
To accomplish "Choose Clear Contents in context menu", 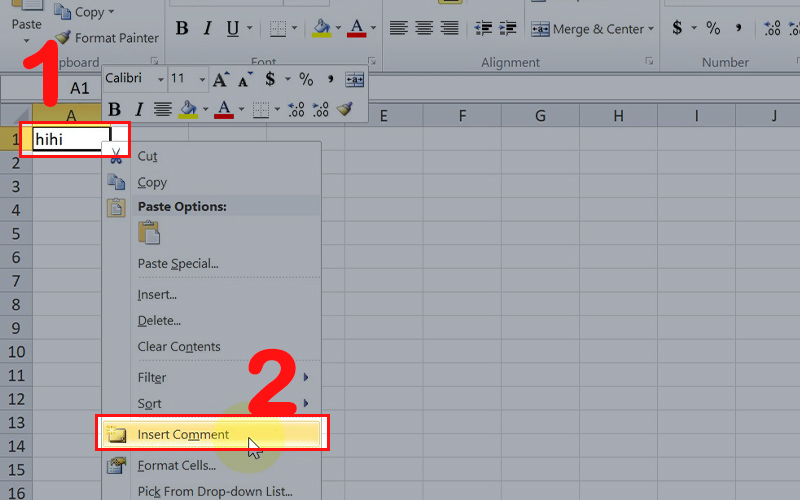I will pos(212,347).
